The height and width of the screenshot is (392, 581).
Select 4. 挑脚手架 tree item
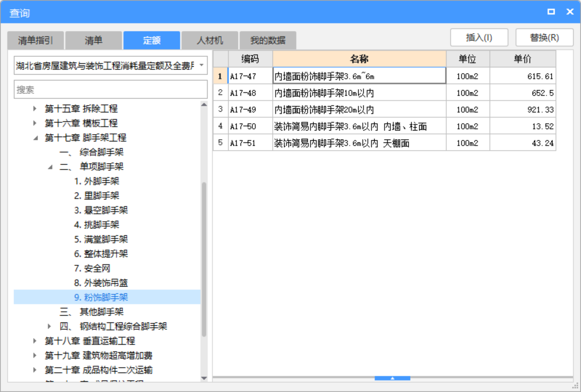tap(97, 225)
